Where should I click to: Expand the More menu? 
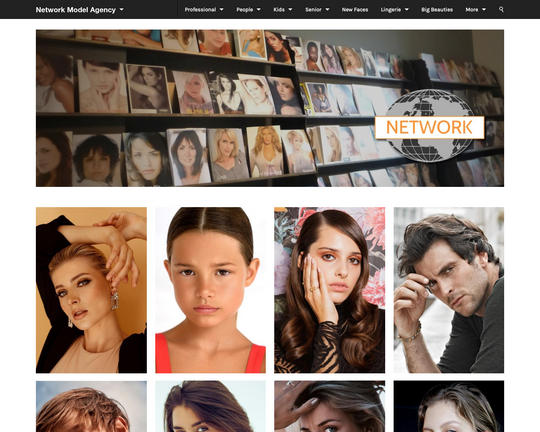[x=475, y=10]
